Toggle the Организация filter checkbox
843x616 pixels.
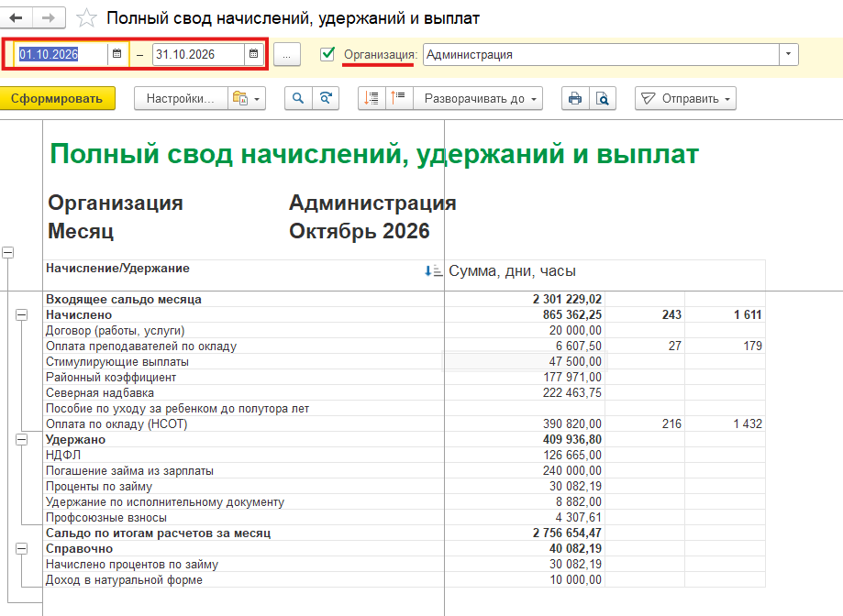click(x=327, y=54)
